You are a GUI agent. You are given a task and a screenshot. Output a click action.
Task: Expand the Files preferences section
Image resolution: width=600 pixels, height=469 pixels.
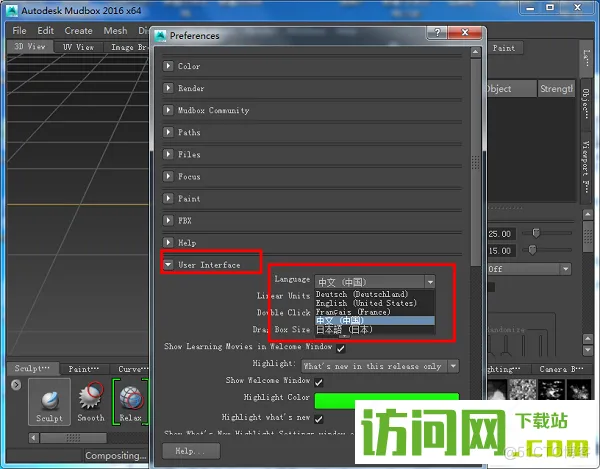168,154
